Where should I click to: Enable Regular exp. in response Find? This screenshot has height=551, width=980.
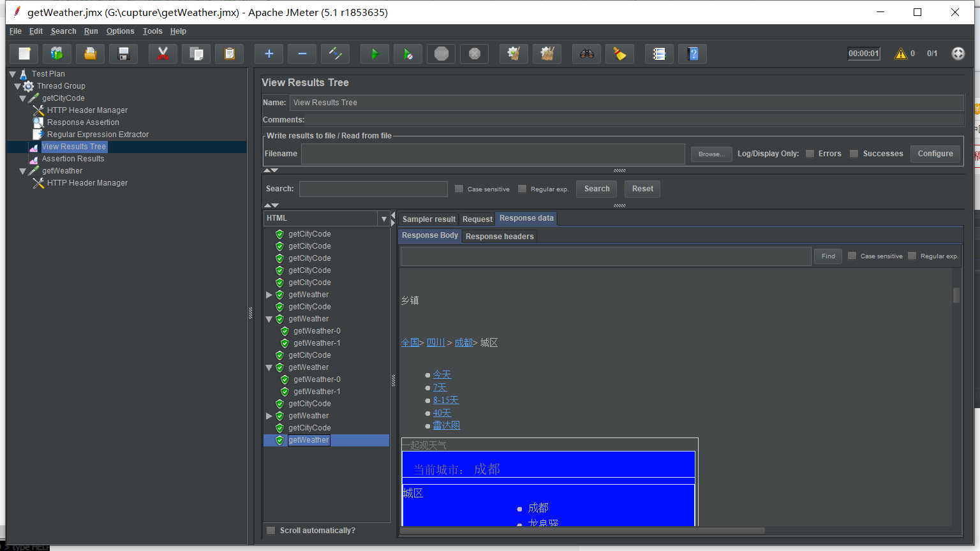[912, 256]
